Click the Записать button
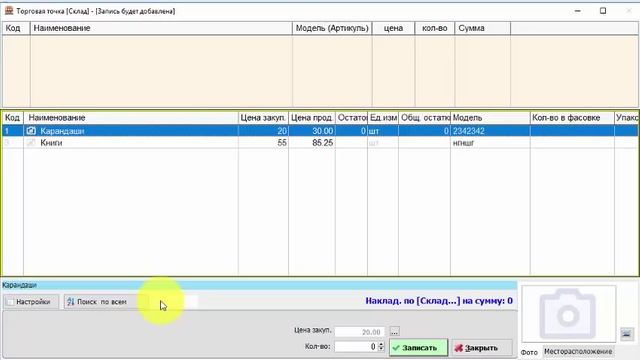 point(418,348)
